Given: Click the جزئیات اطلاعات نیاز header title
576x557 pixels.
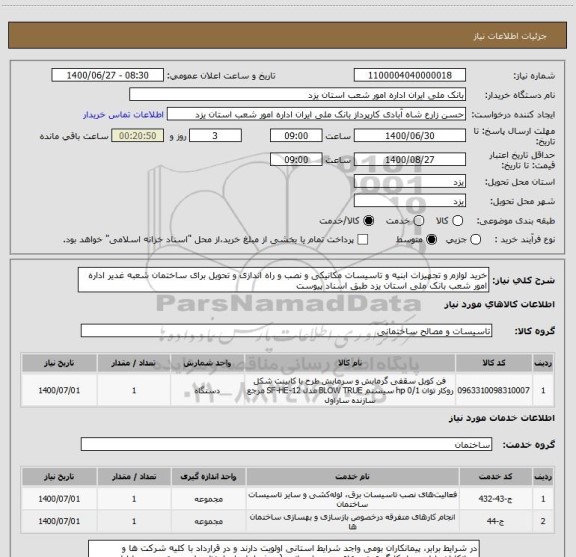Looking at the screenshot, I should (x=510, y=36).
